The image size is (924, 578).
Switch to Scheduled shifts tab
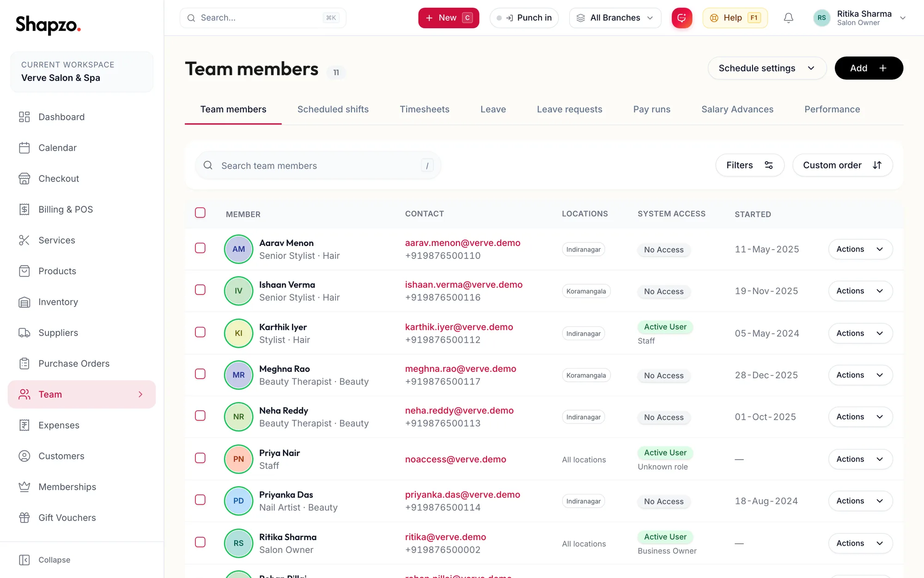(333, 110)
